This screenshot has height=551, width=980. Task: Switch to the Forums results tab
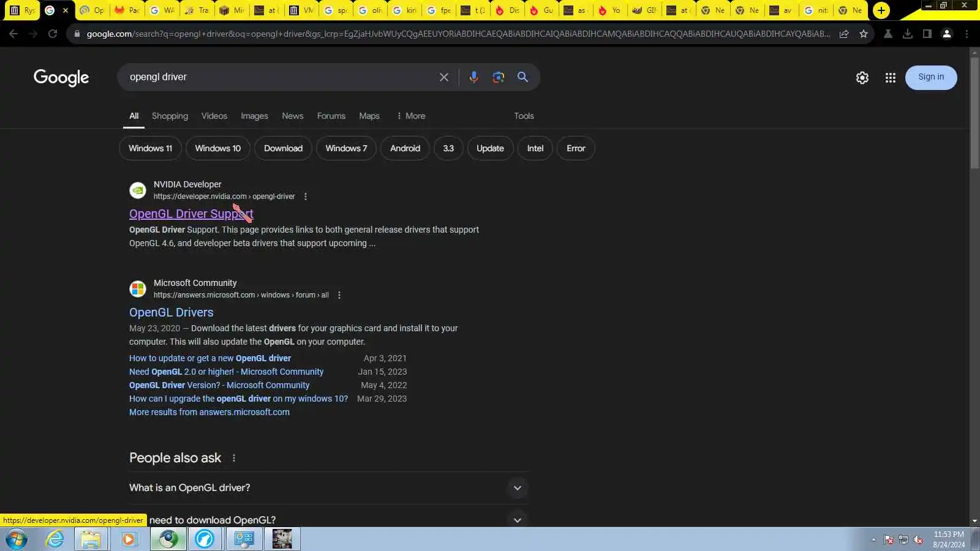[x=331, y=116]
